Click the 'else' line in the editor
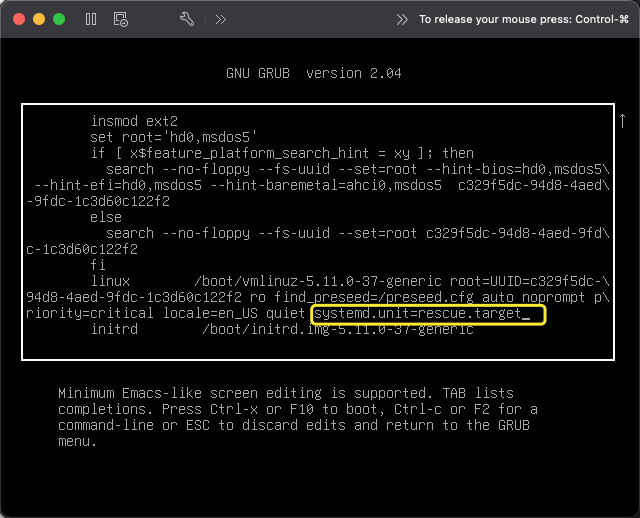 click(106, 217)
